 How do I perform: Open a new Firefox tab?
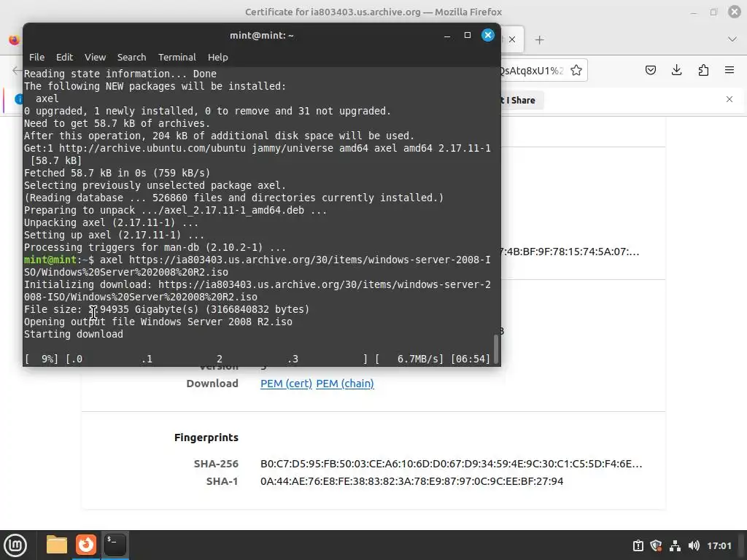click(x=539, y=40)
